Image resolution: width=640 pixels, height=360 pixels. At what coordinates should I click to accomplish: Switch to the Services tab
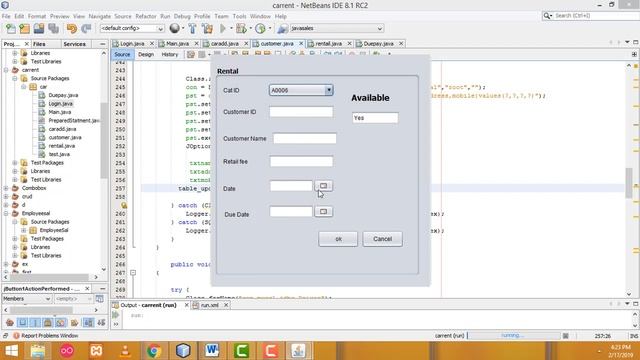[x=74, y=44]
